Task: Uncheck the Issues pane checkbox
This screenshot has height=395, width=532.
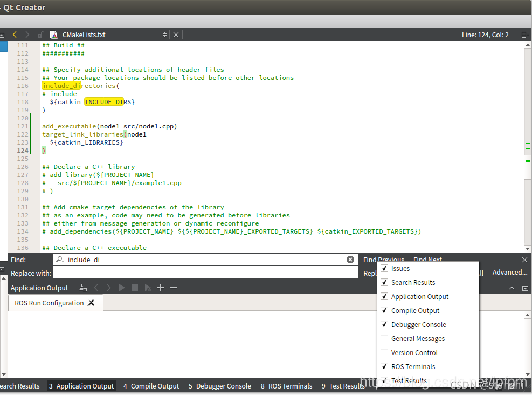Action: click(x=384, y=268)
